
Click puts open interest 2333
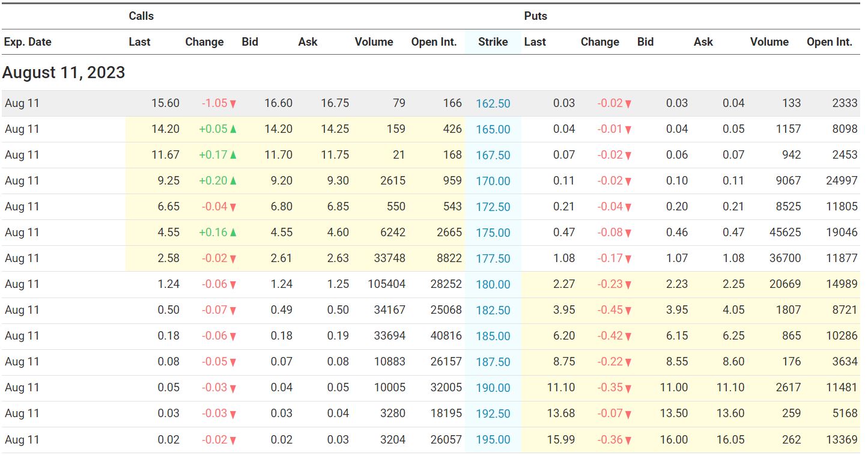tap(845, 103)
